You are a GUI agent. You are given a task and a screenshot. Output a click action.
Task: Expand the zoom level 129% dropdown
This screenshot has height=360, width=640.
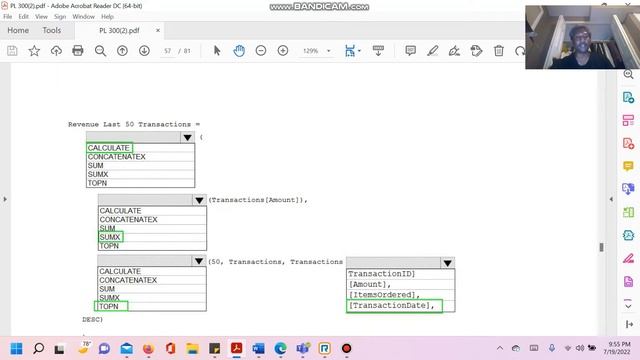point(329,51)
